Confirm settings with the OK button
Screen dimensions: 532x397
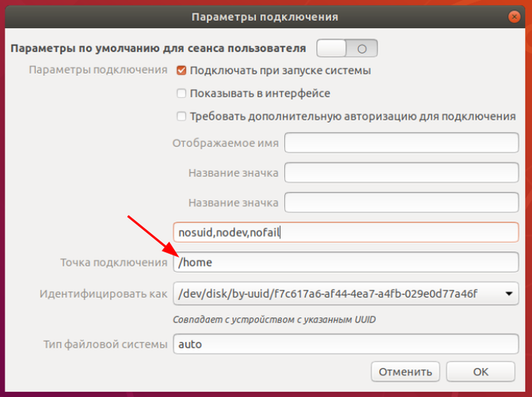480,372
